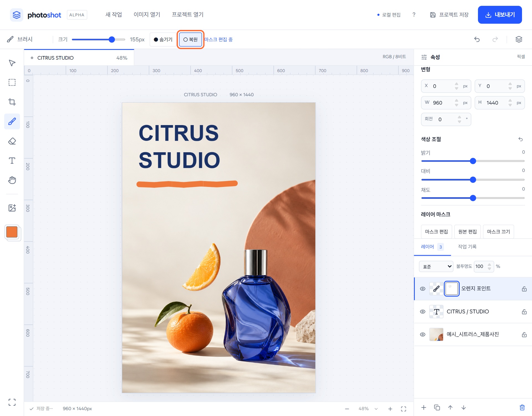
Task: Select the Brush tool in sidebar
Action: click(x=12, y=121)
